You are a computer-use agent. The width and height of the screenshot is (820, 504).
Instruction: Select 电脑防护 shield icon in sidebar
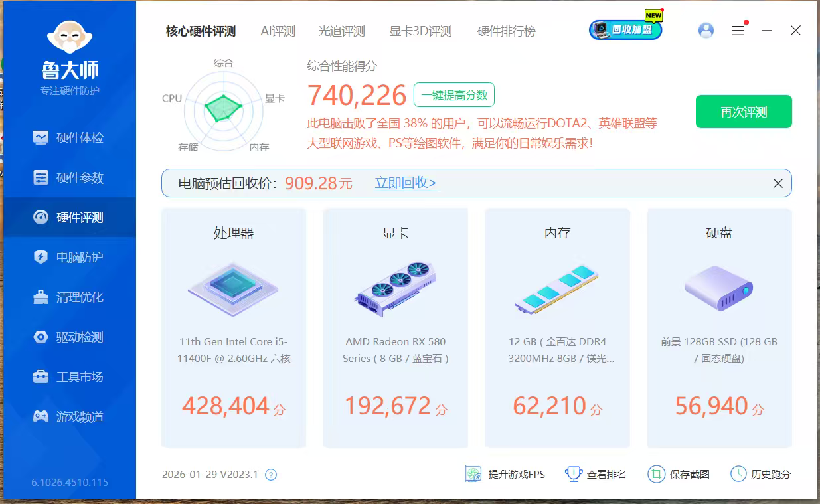[x=41, y=258]
